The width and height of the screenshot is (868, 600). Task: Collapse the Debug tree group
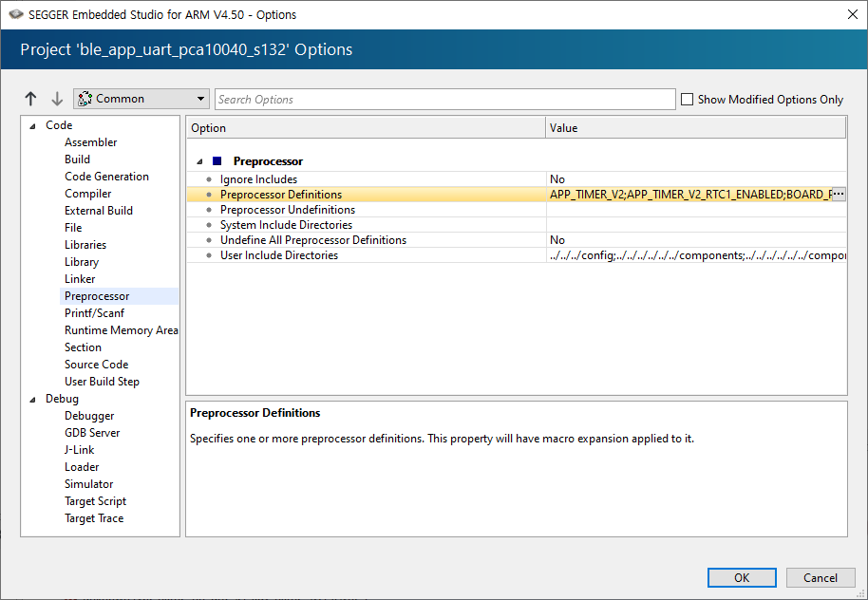pyautogui.click(x=32, y=400)
